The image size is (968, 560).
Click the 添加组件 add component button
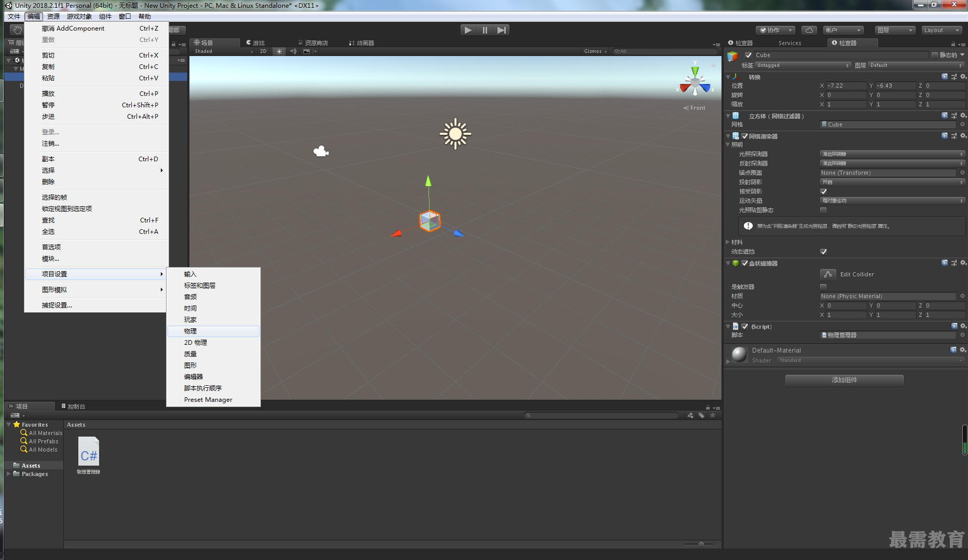point(845,380)
